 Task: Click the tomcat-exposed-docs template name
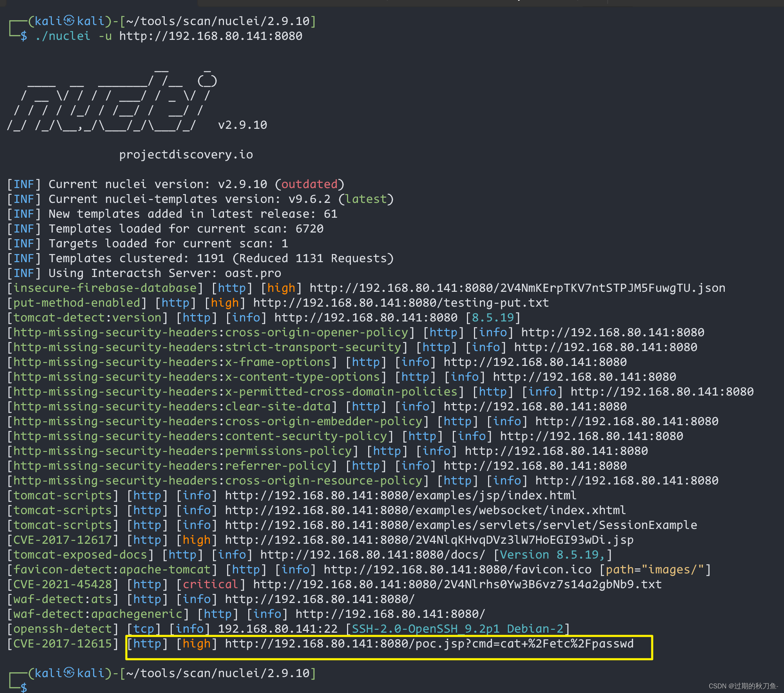click(x=80, y=555)
